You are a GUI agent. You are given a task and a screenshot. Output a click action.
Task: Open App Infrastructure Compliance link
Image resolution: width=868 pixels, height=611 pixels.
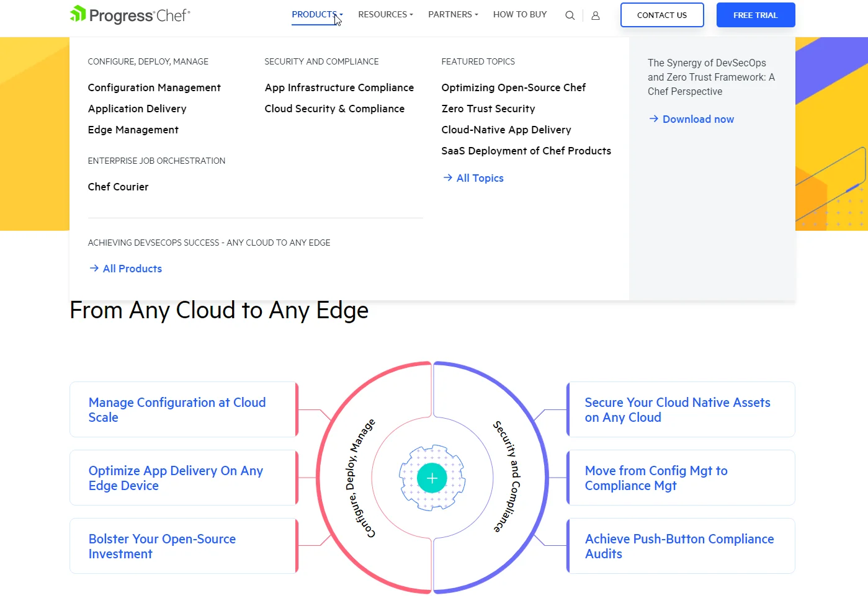339,87
